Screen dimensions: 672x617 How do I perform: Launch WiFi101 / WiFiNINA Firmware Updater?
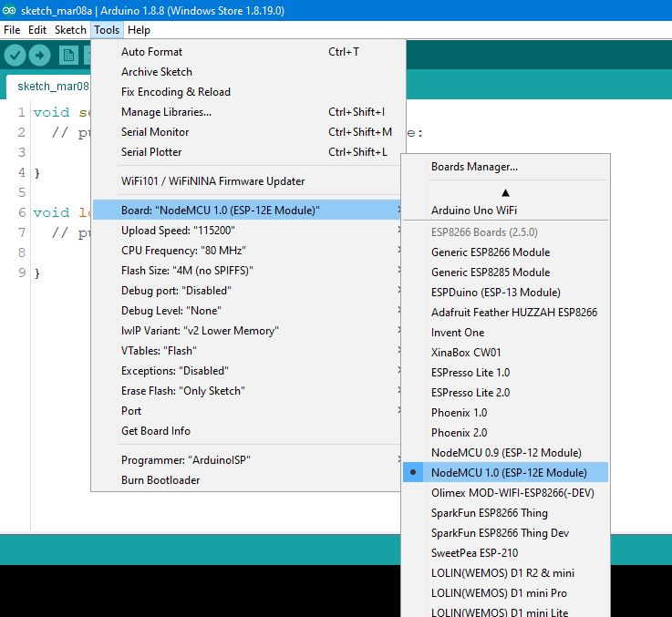[x=247, y=181]
